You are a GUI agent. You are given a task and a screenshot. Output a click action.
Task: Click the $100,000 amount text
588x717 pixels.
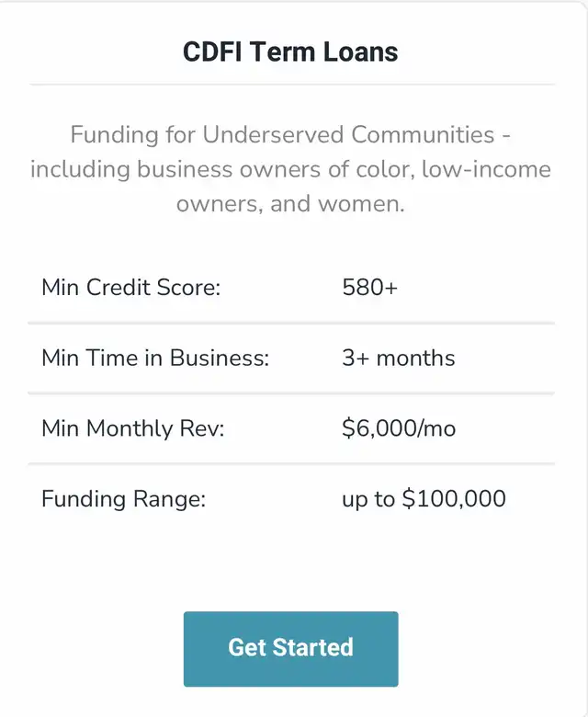454,498
